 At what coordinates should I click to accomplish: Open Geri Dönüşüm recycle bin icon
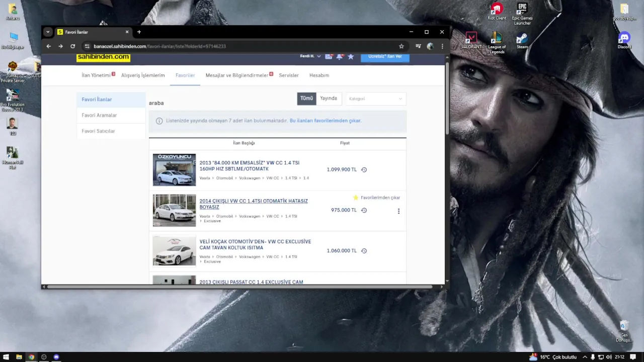[x=624, y=332]
